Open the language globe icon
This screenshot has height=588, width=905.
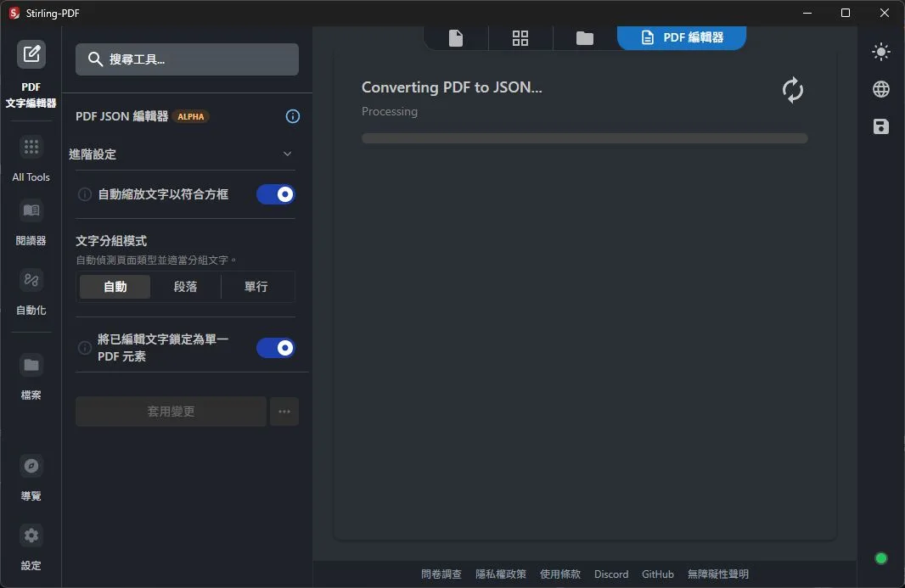point(881,89)
